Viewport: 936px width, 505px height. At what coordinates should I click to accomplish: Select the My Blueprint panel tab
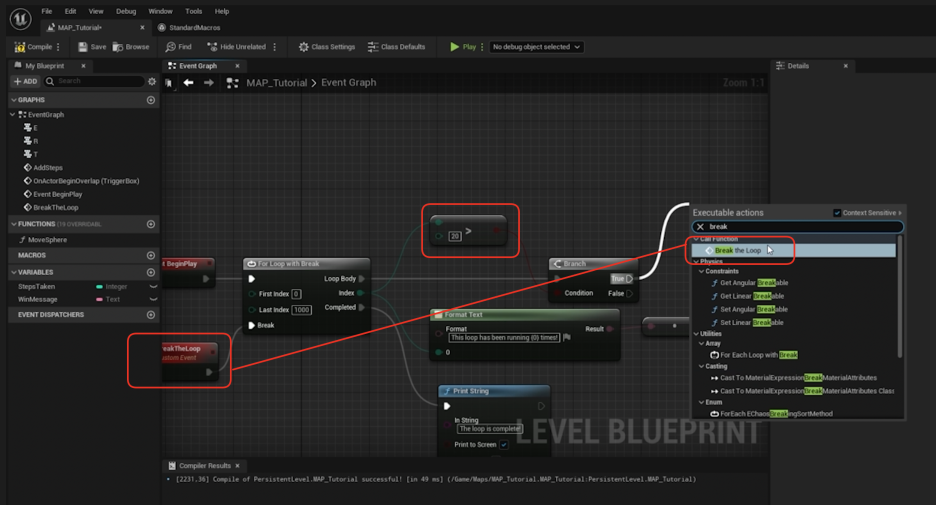45,66
